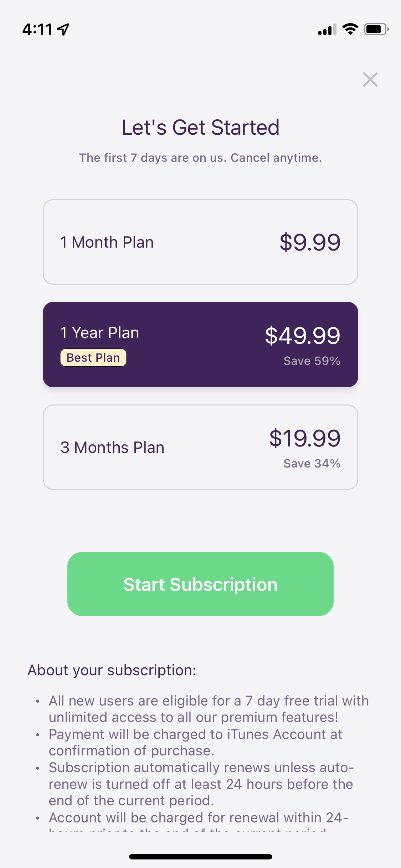
Task: Click the Wi-Fi icon in the status bar
Action: 350,30
